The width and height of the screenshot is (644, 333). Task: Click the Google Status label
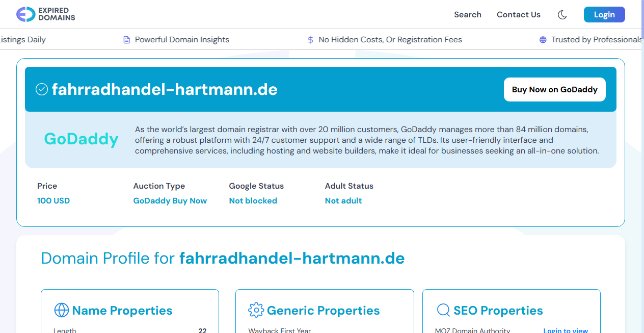point(256,186)
